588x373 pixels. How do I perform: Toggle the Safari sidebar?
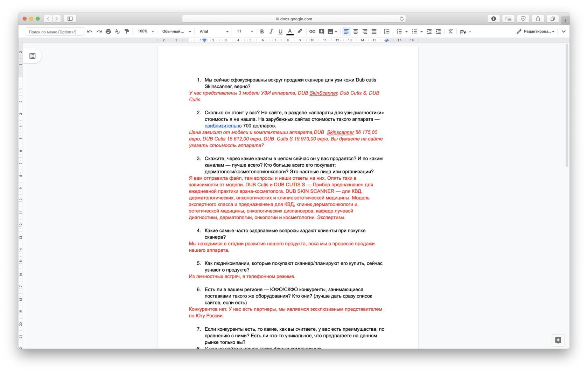pos(70,19)
